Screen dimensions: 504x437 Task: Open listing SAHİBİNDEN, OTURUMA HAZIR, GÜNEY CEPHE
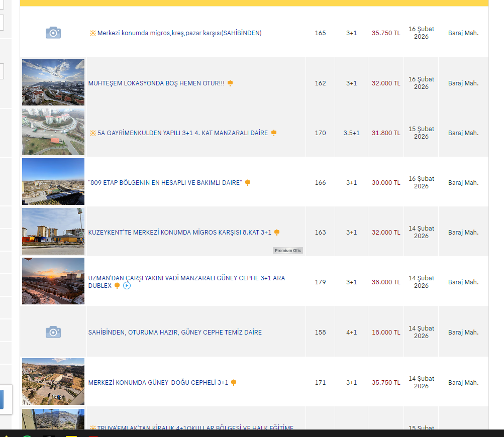click(x=175, y=332)
